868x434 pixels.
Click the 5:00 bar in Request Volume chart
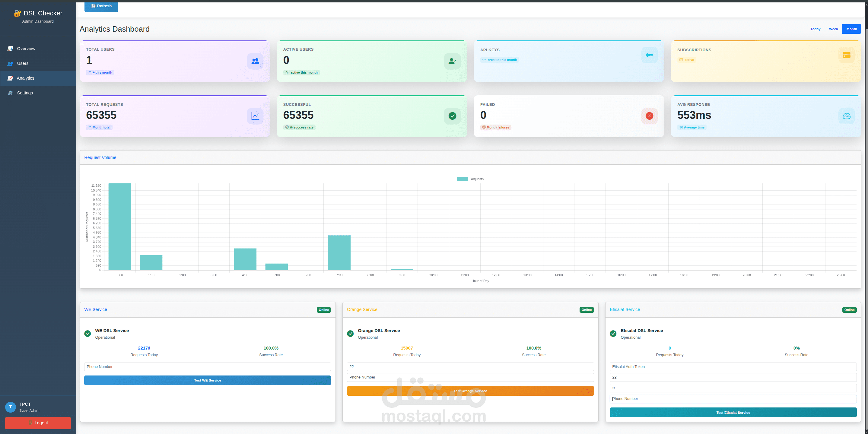pyautogui.click(x=277, y=267)
